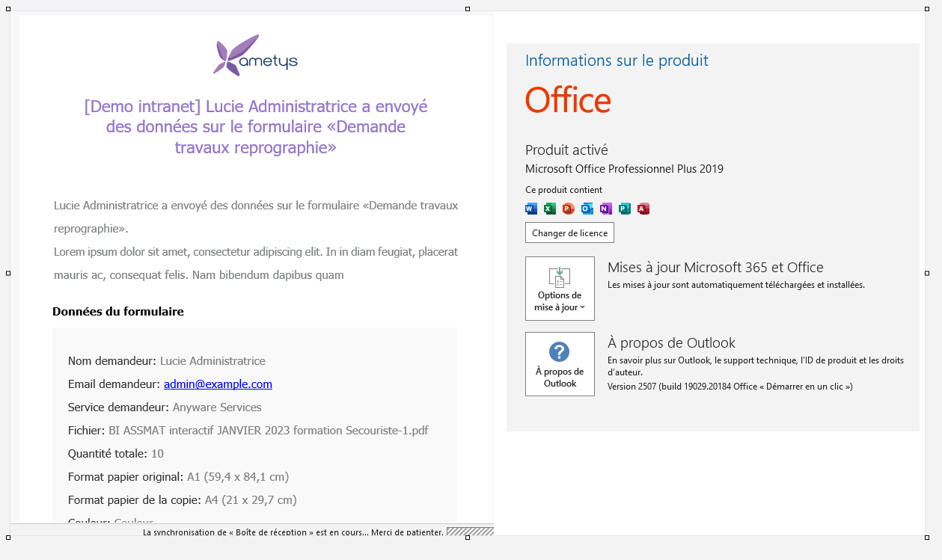The image size is (942, 560).
Task: Click the 'Format papier de la copie: A4' row
Action: coord(183,500)
